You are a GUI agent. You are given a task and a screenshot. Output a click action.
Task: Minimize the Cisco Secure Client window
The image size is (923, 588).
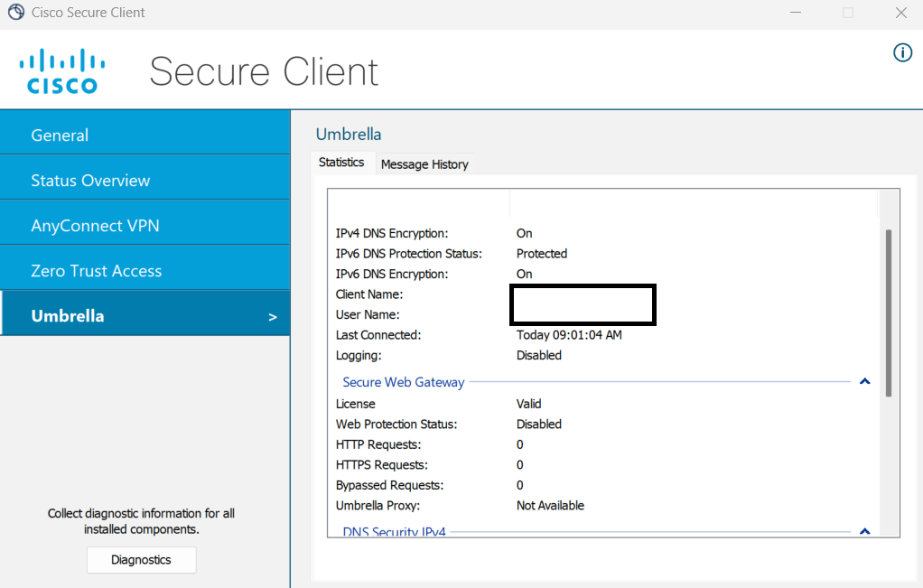coord(796,13)
